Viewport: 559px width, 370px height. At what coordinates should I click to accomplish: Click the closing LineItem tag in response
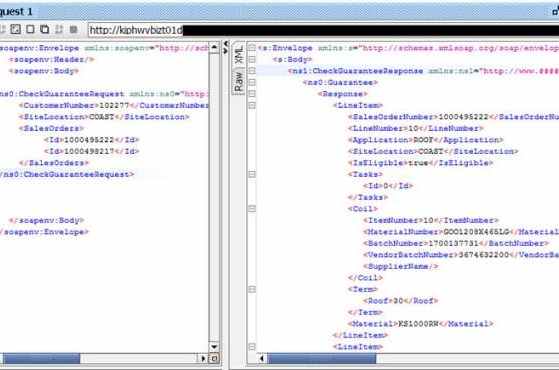[360, 335]
